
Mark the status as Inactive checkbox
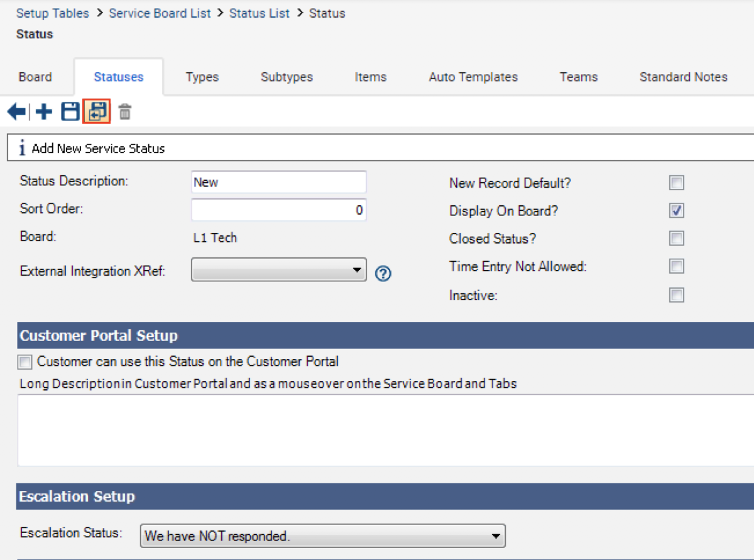click(x=677, y=295)
